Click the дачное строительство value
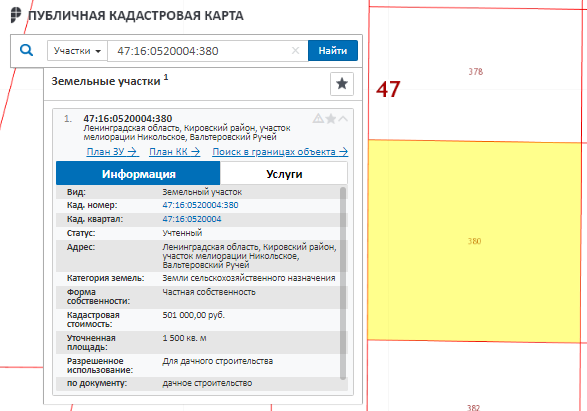This screenshot has height=411, width=587. pyautogui.click(x=207, y=383)
